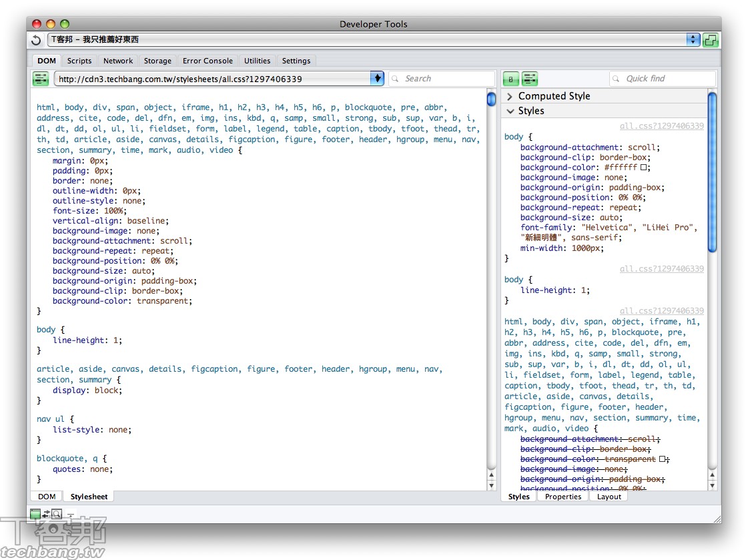748x560 pixels.
Task: Click the green window icon in status bar
Action: (35, 514)
